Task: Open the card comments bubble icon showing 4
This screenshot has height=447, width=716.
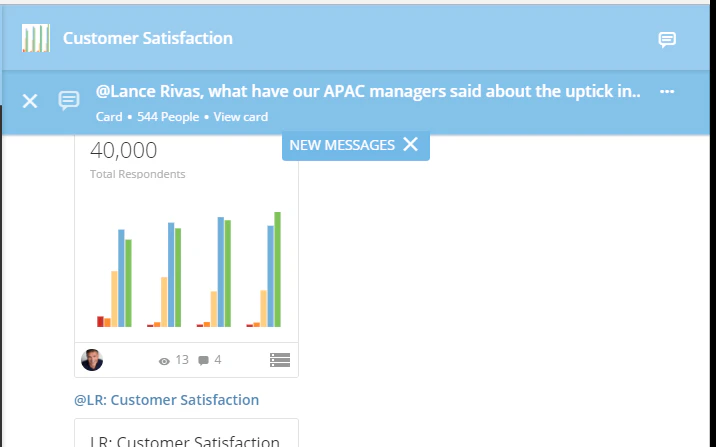Action: click(x=203, y=361)
